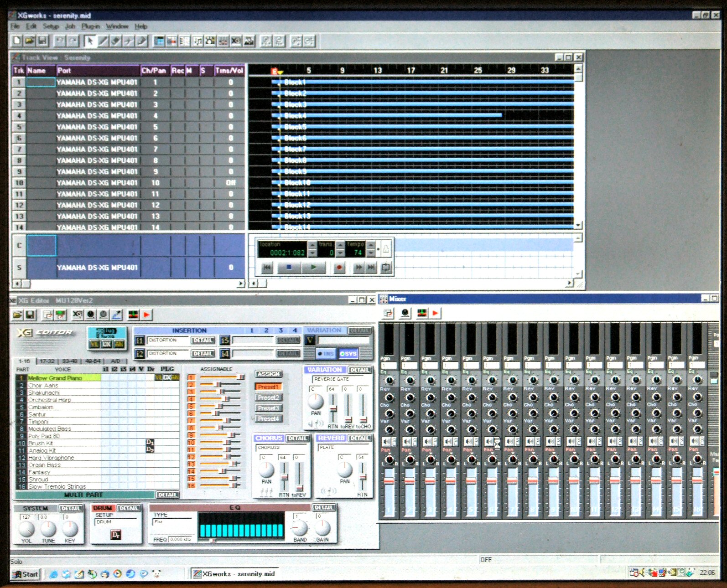Viewport: 727px width, 588px height.
Task: Switch to the A/D parts tab
Action: [116, 361]
